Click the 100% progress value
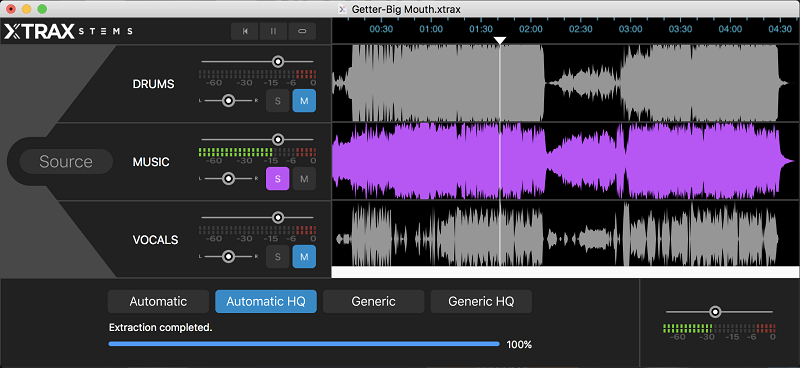 pyautogui.click(x=519, y=345)
